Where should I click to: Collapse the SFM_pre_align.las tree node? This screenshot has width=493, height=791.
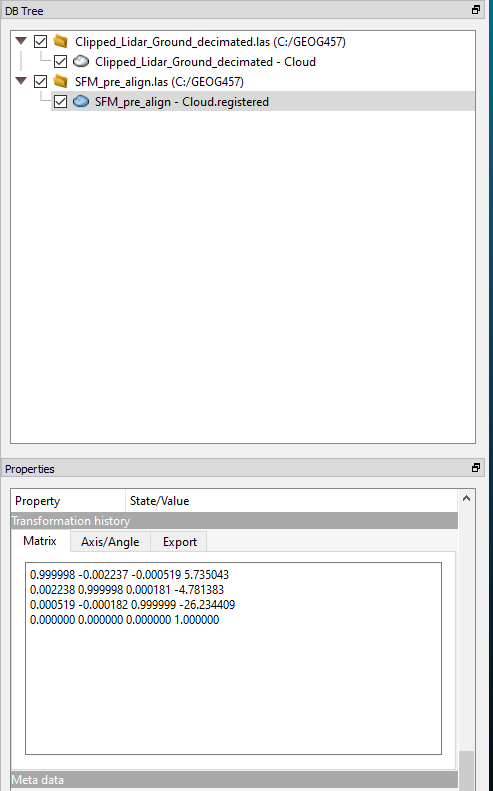(x=21, y=81)
